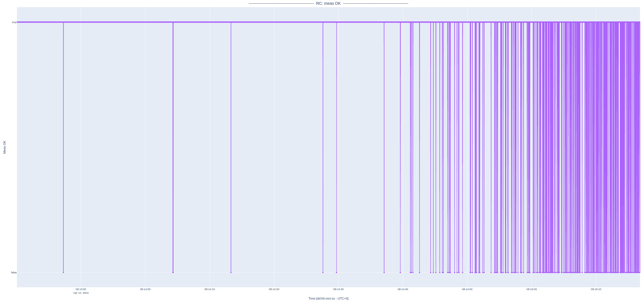Click the 08:15:10 x-axis tick label
Image resolution: width=644 pixels, height=304 pixels.
pos(596,289)
